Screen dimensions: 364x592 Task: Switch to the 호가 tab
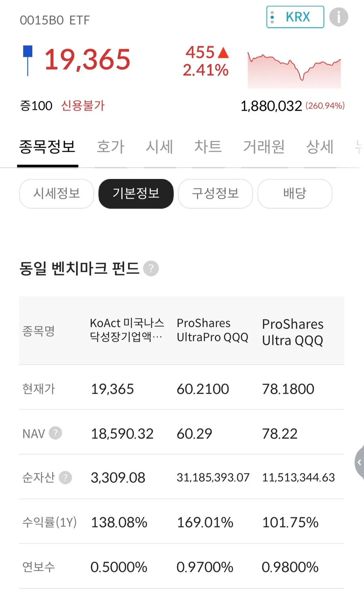point(111,147)
